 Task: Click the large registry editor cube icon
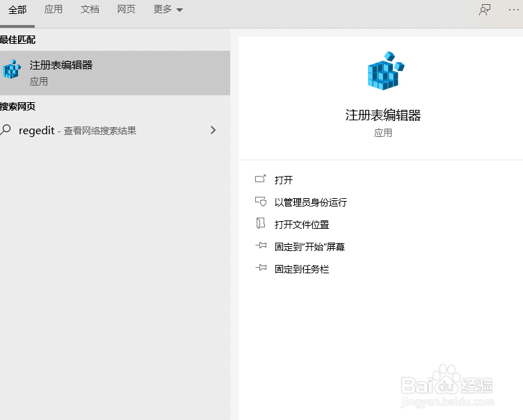coord(385,71)
